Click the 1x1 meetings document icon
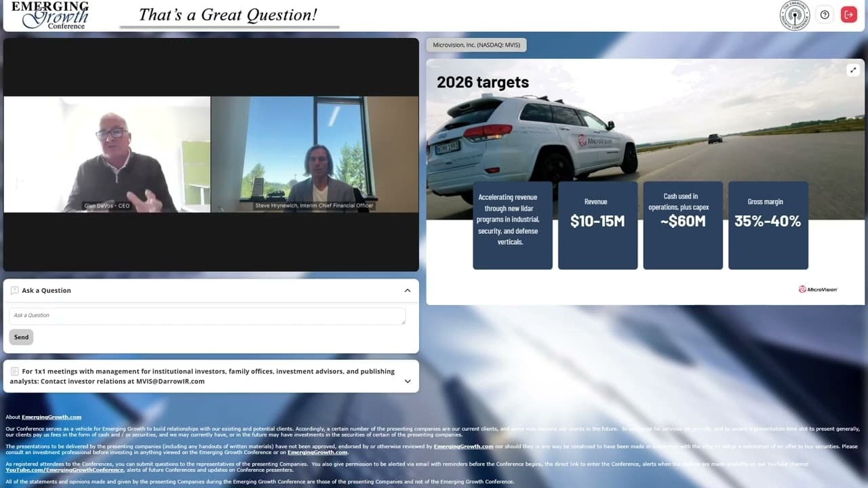Screen dimensions: 868x488 click(15, 371)
